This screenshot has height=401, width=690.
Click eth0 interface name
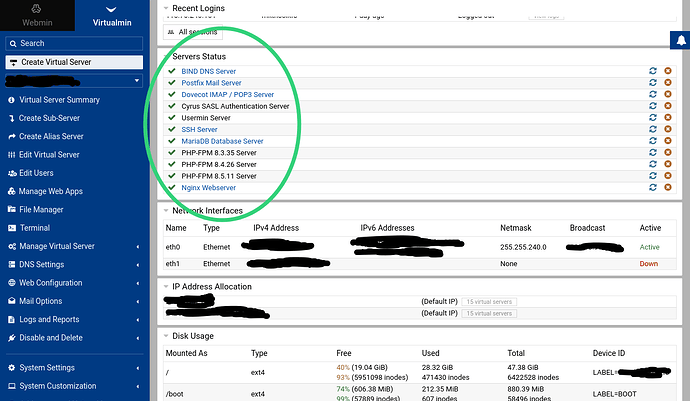[173, 247]
